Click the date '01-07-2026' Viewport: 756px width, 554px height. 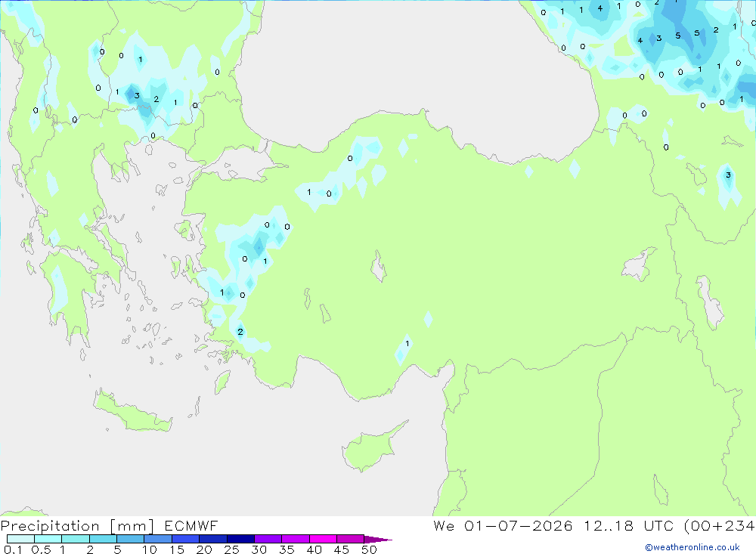(519, 526)
